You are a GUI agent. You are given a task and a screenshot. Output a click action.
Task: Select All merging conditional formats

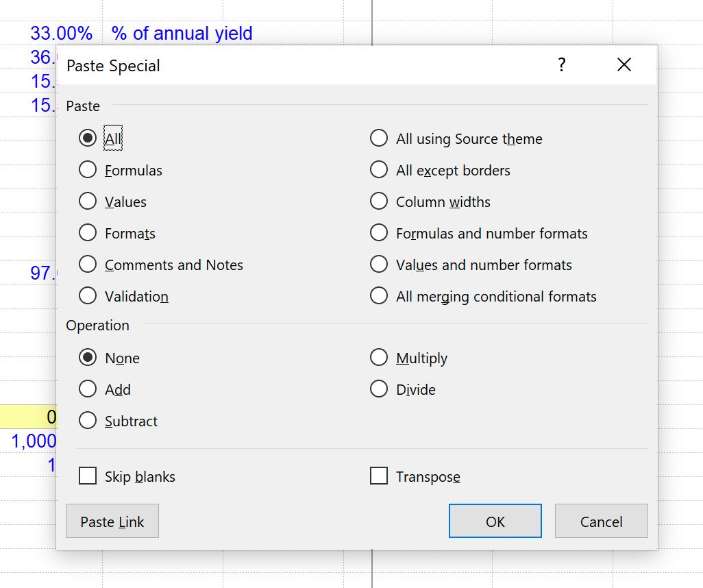[x=379, y=296]
